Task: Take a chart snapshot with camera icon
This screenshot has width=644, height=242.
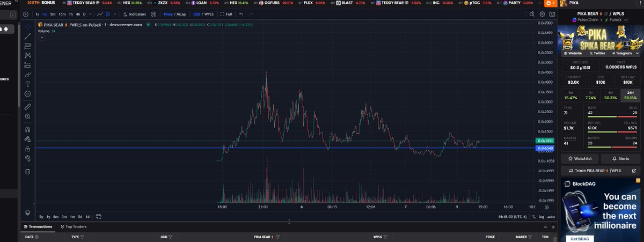Action: 551,14
